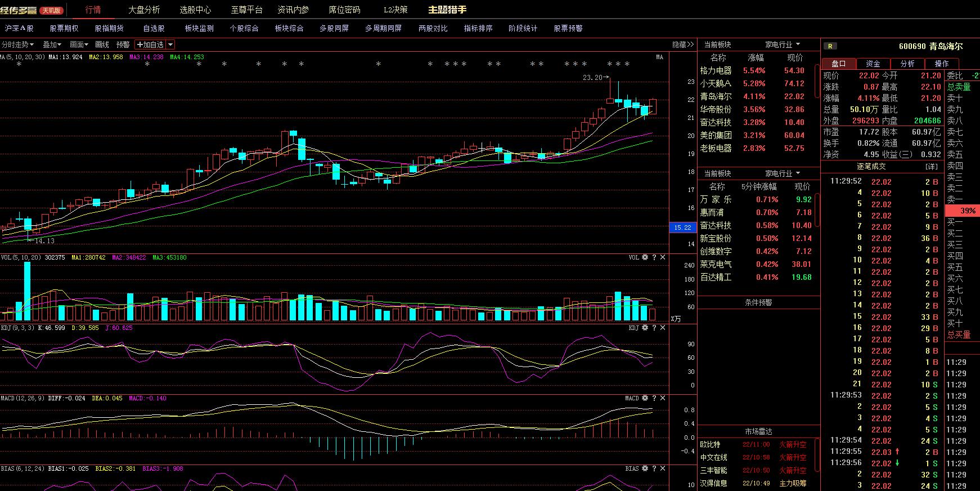Show BIAS indicator help question mark
980x491 pixels.
click(x=654, y=468)
